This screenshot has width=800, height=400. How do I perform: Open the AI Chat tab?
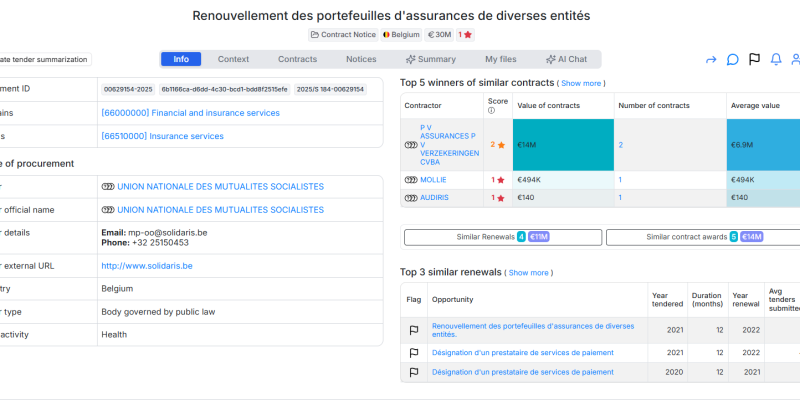click(x=566, y=59)
